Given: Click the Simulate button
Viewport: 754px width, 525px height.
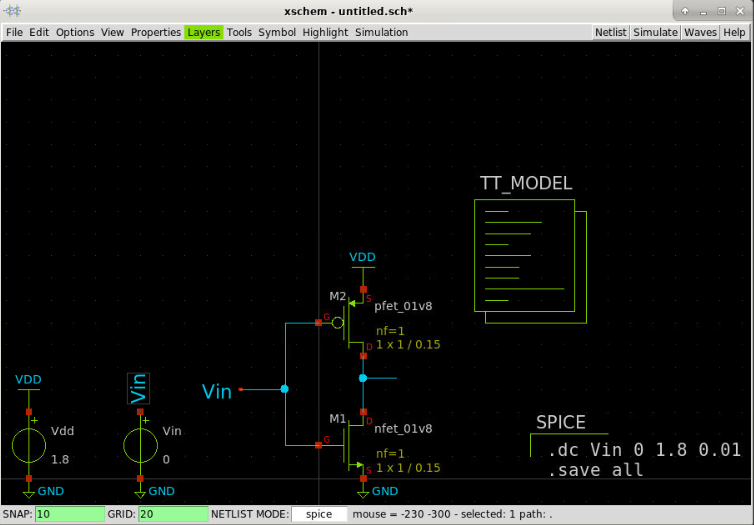Looking at the screenshot, I should pyautogui.click(x=655, y=32).
